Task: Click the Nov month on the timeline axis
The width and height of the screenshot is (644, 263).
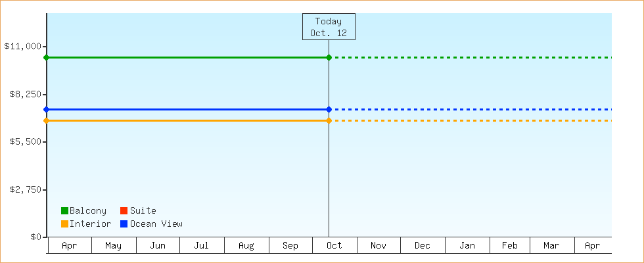Action: 379,246
